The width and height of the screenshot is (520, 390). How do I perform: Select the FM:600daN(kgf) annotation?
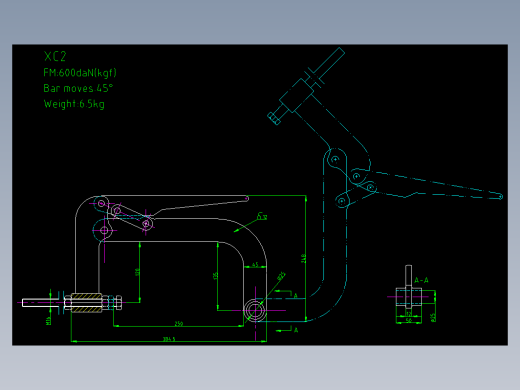click(x=80, y=73)
